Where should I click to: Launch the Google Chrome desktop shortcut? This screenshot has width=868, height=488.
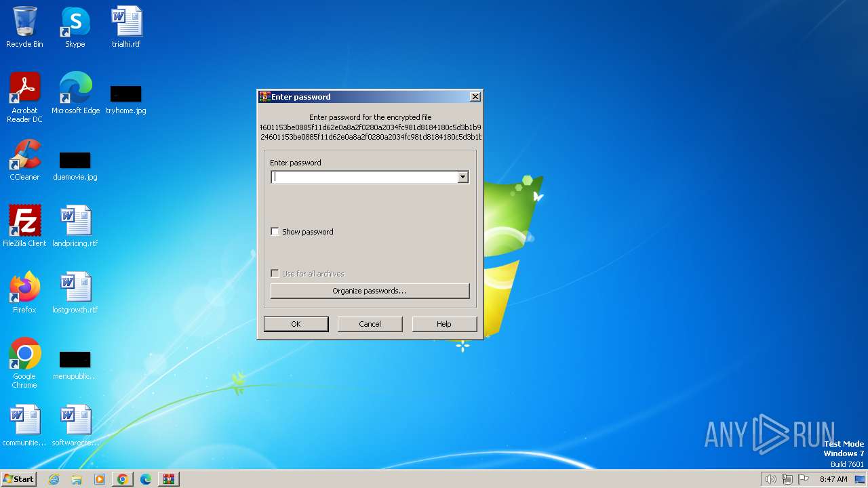[24, 363]
